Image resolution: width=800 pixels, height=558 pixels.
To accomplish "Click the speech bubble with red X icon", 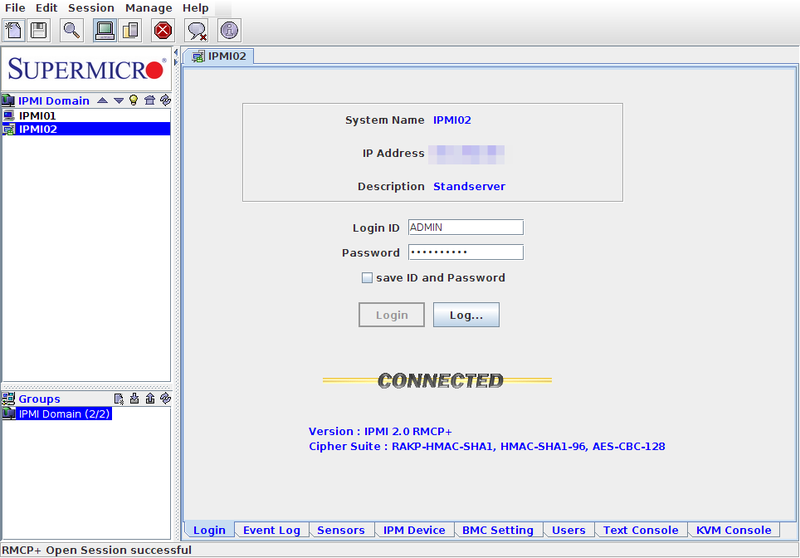I will coord(196,30).
